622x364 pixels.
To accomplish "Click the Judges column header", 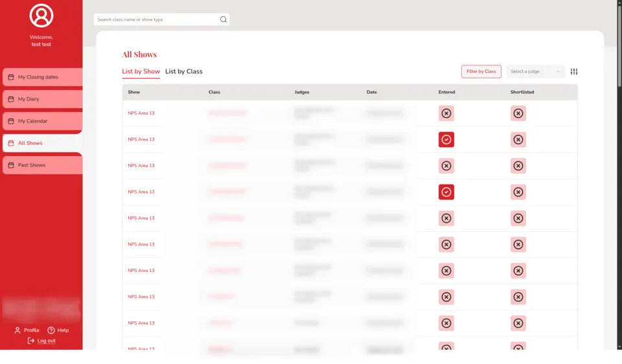I will 302,92.
